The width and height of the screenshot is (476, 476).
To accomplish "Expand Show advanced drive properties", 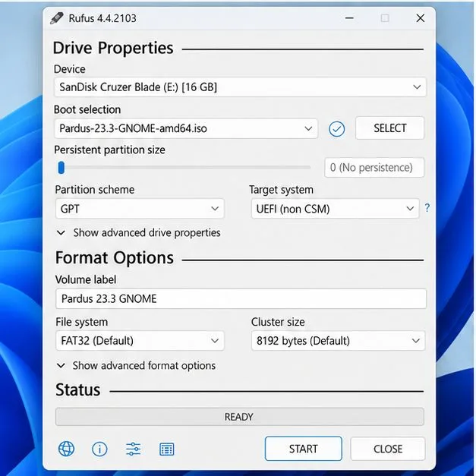I will (139, 233).
